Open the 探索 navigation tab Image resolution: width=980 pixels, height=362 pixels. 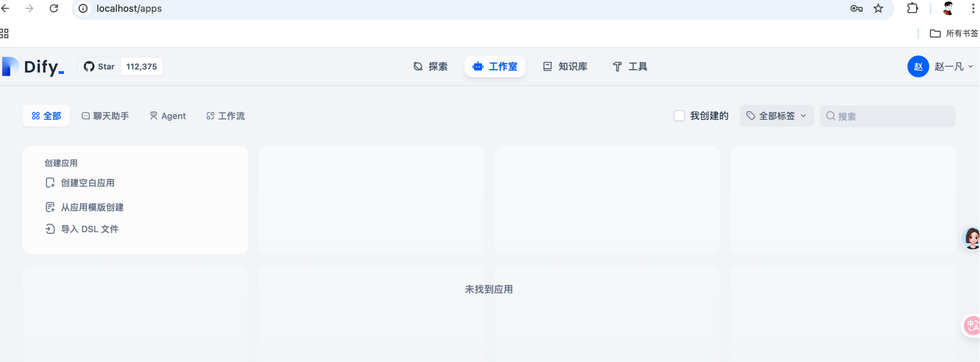[431, 67]
